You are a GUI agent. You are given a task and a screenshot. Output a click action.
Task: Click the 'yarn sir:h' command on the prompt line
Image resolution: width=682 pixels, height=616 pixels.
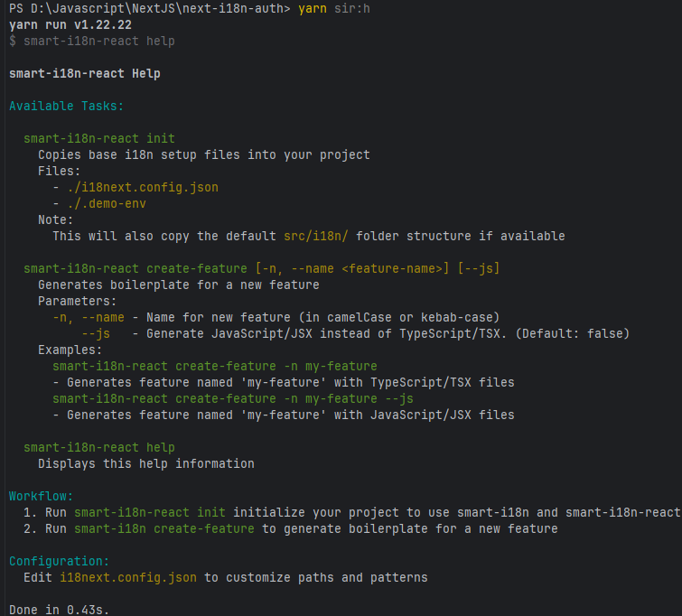click(334, 9)
